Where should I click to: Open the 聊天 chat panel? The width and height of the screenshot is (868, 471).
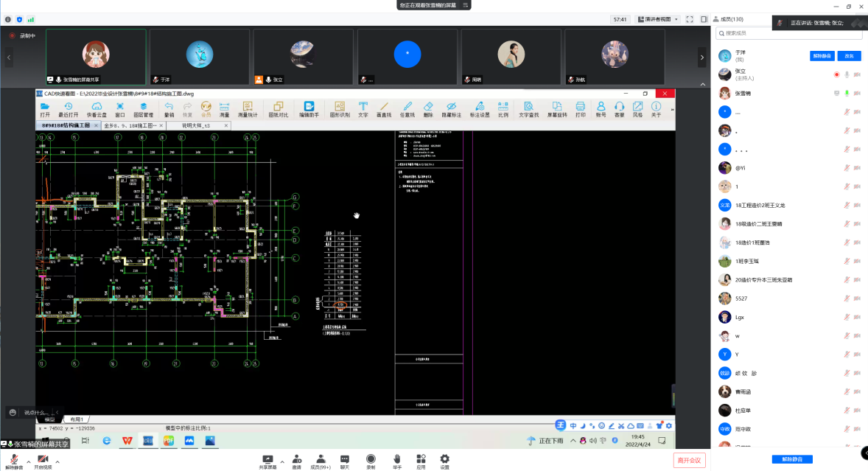click(x=345, y=461)
